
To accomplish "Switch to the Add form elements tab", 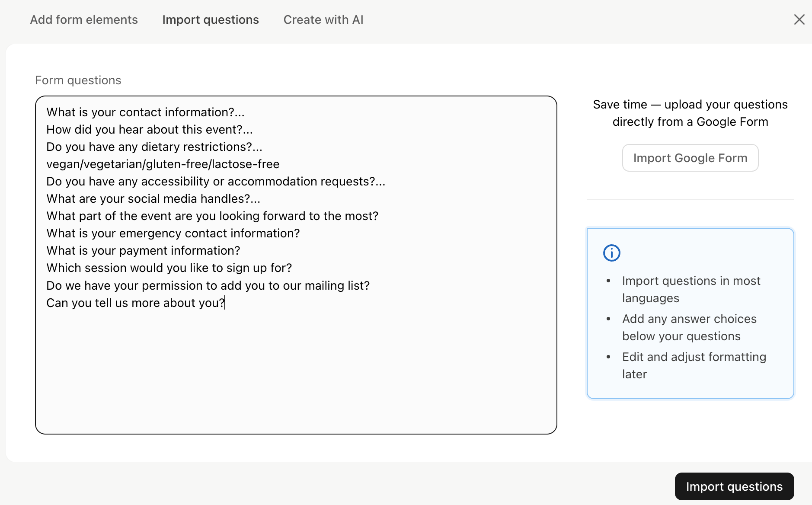I will coord(84,19).
